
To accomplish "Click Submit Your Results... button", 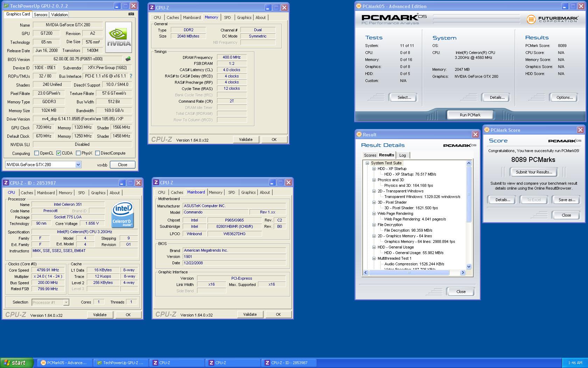I will 534,172.
